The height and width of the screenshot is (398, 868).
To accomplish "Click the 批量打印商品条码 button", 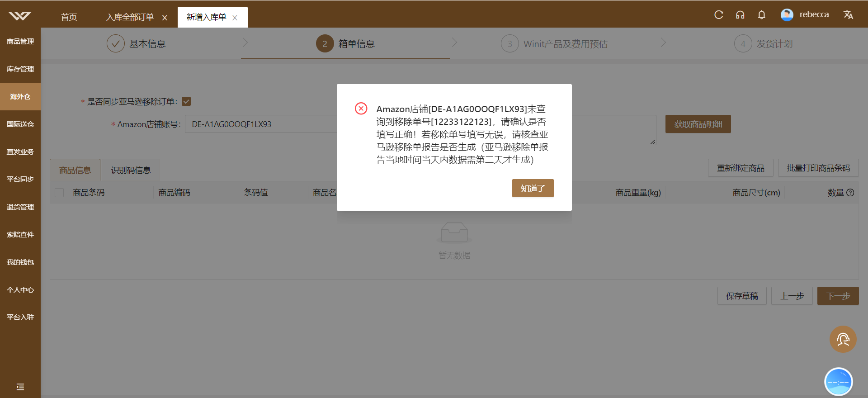I will tap(818, 168).
